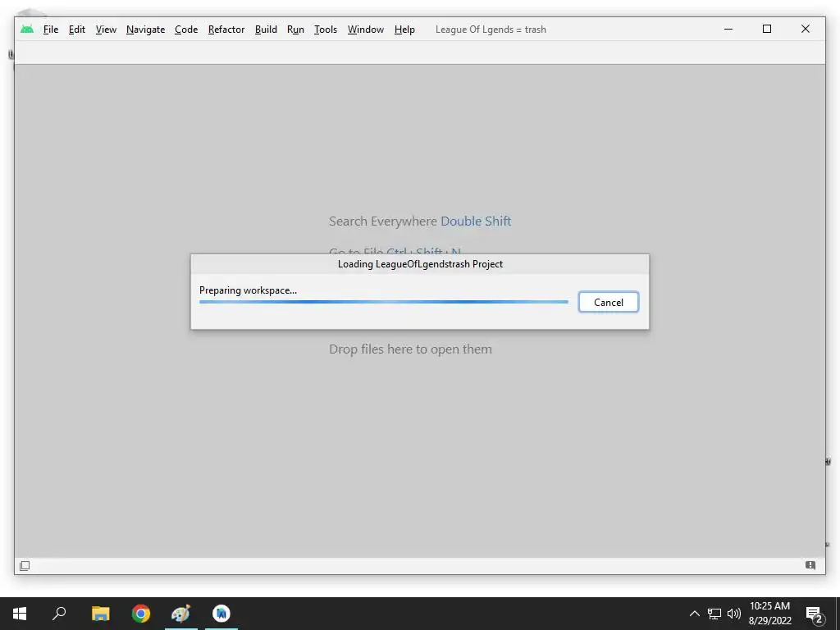This screenshot has height=630, width=840.
Task: Open the Refactor menu
Action: tap(226, 30)
